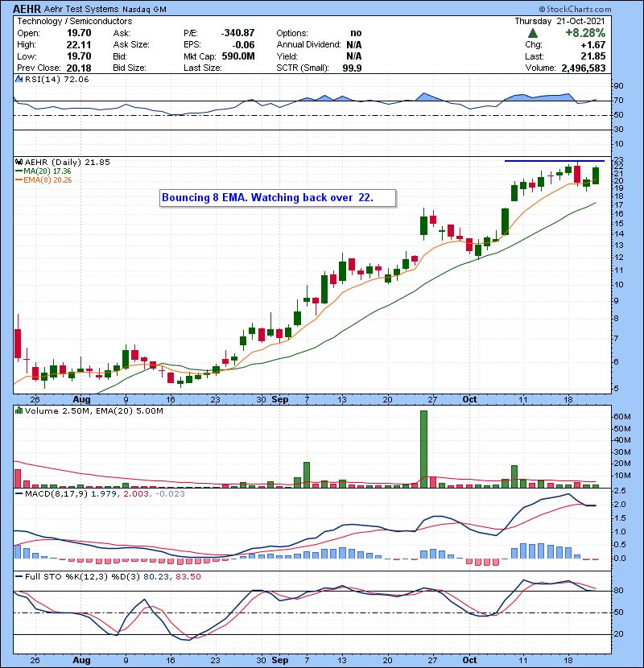Viewport: 644px width, 668px height.
Task: Click the blue line marker before Full STO
Action: point(19,576)
